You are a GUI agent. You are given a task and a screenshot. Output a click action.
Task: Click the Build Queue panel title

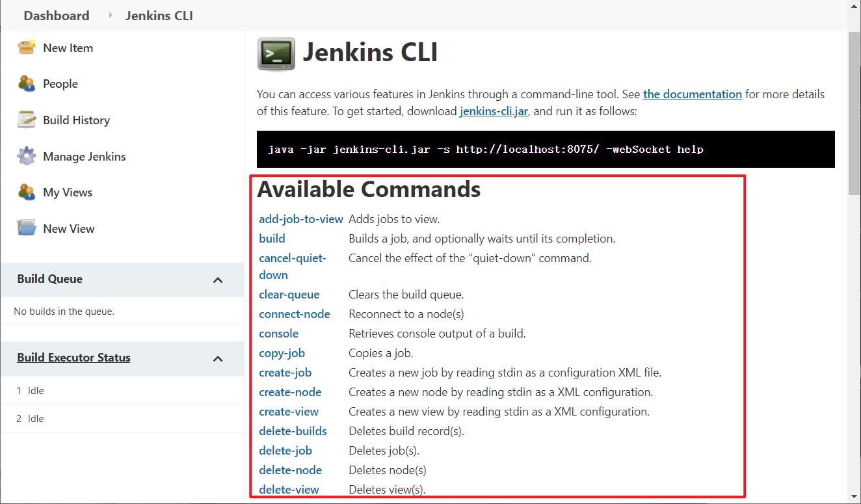[x=50, y=279]
